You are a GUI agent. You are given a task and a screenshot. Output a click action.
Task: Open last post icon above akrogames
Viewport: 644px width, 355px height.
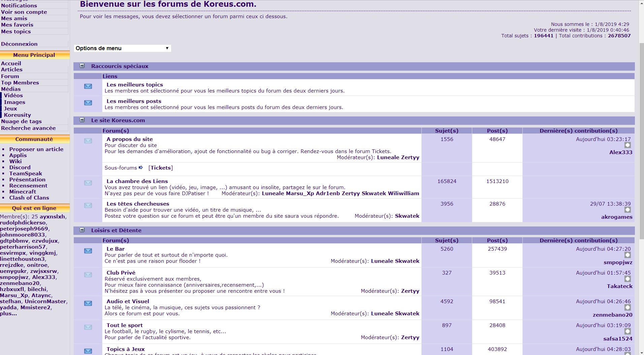pos(627,210)
